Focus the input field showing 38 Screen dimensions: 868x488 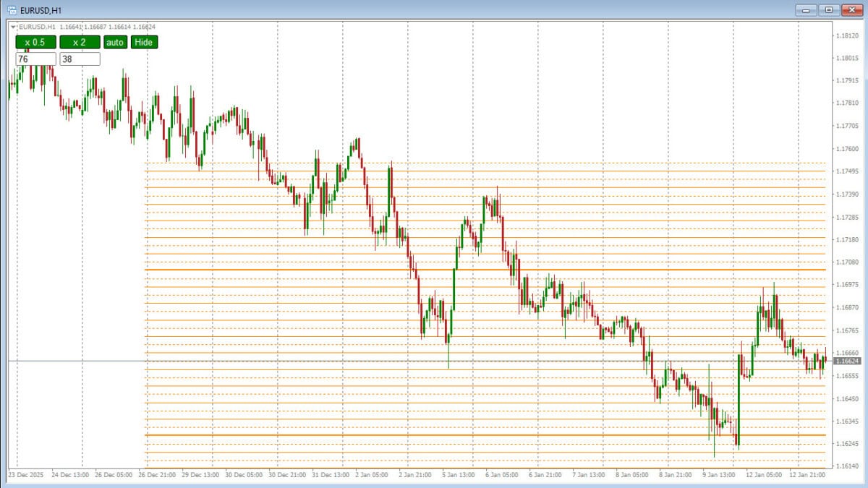pyautogui.click(x=80, y=59)
